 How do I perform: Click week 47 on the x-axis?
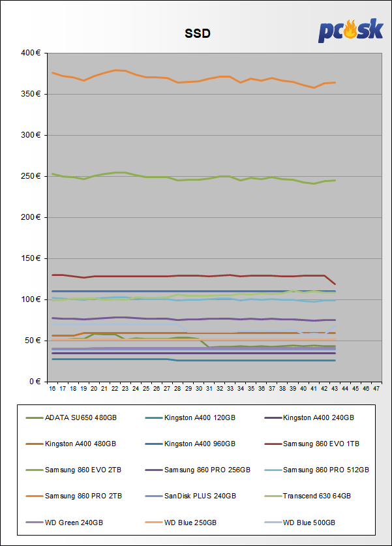(376, 389)
